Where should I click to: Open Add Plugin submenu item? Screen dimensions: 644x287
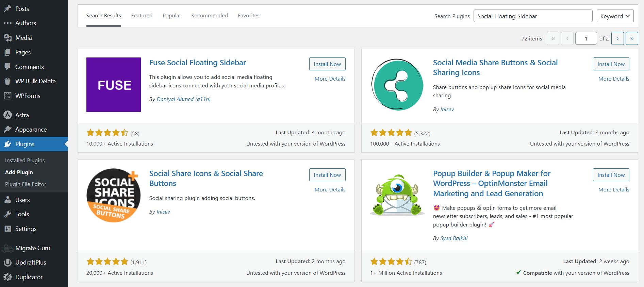click(19, 172)
